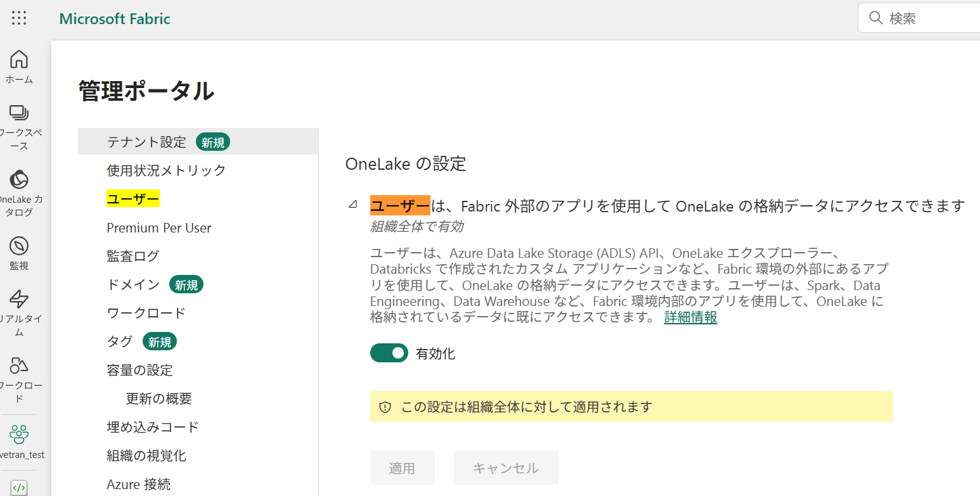Open 更新の概要 sub-item

158,398
